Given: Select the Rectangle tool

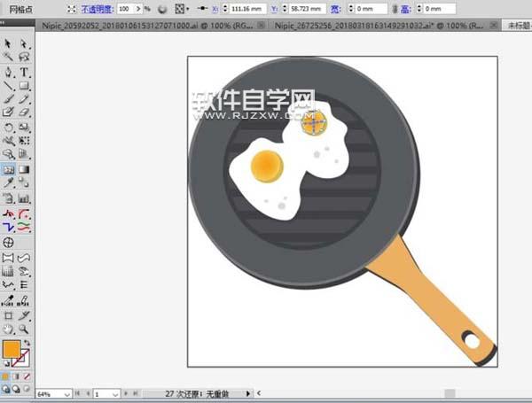Looking at the screenshot, I should (24, 86).
